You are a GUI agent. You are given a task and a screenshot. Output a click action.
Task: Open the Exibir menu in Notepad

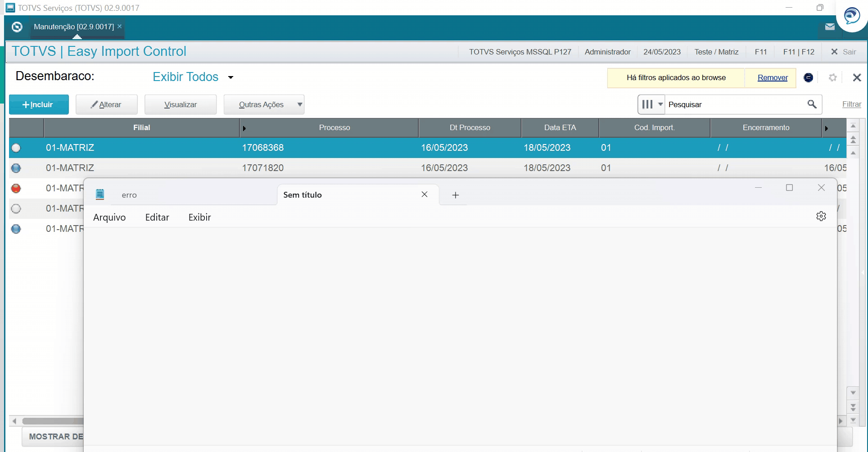199,217
